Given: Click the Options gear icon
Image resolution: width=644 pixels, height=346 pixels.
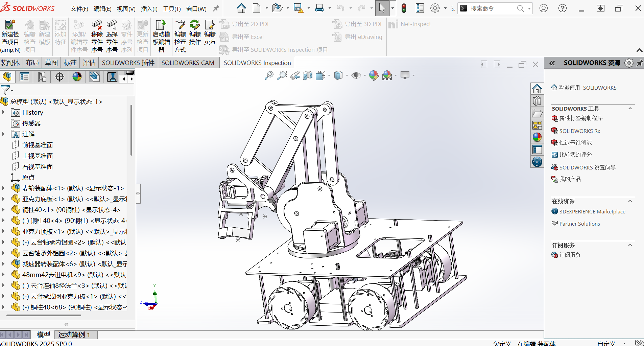Looking at the screenshot, I should point(435,8).
